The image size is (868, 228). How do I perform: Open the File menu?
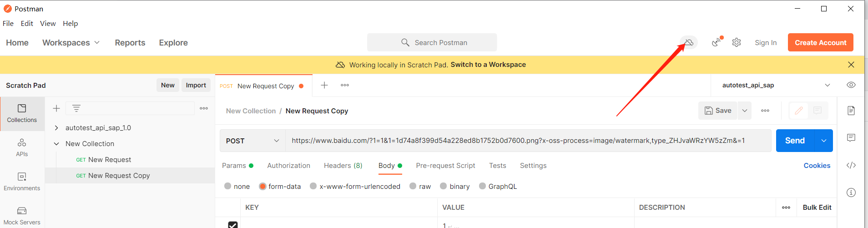point(8,23)
